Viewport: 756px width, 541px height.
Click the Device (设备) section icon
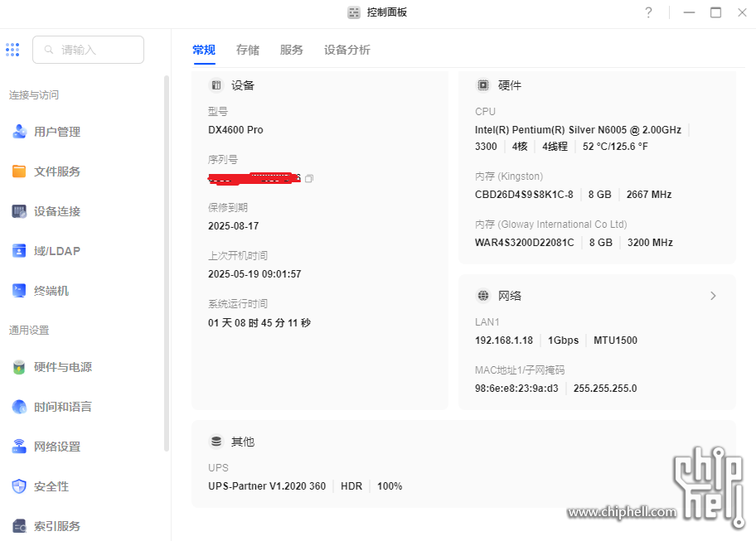(x=216, y=85)
